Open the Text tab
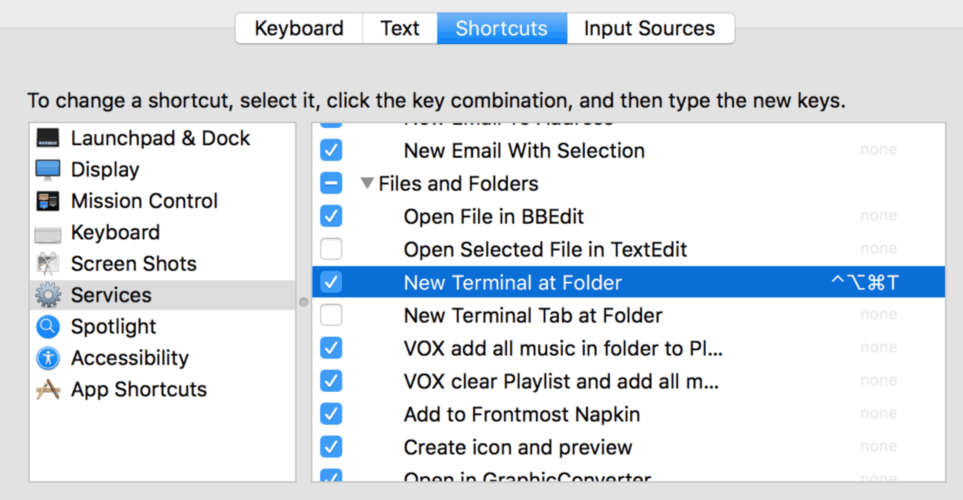The width and height of the screenshot is (963, 500). 399,28
